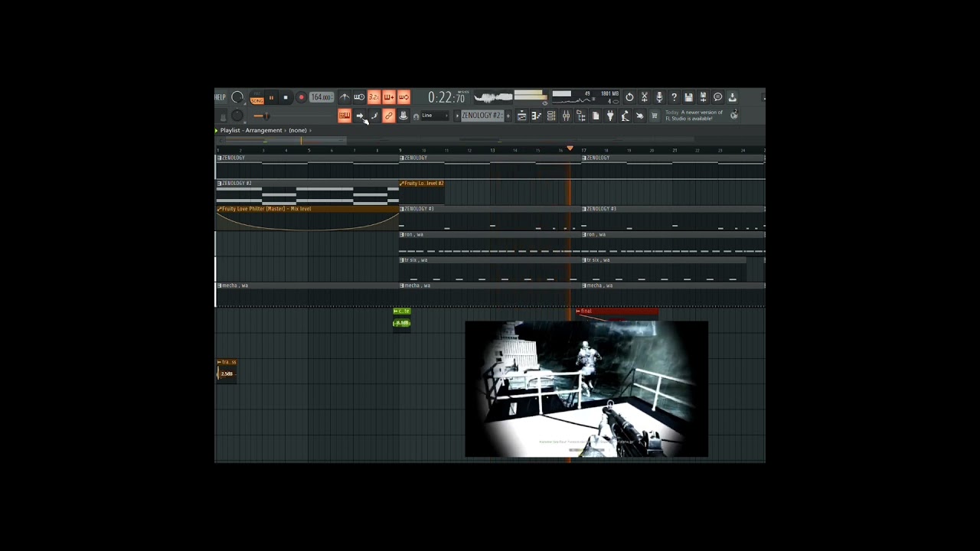Click export download arrow icon

733,97
